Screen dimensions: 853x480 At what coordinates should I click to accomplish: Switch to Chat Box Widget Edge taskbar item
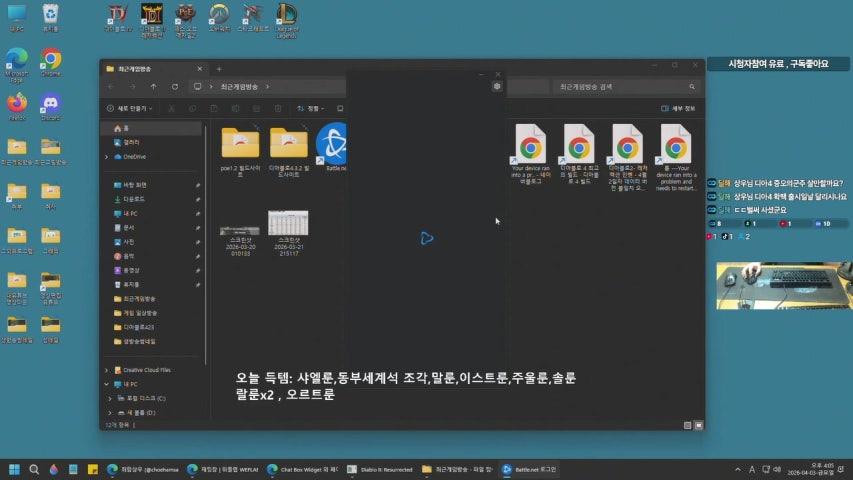coord(303,469)
